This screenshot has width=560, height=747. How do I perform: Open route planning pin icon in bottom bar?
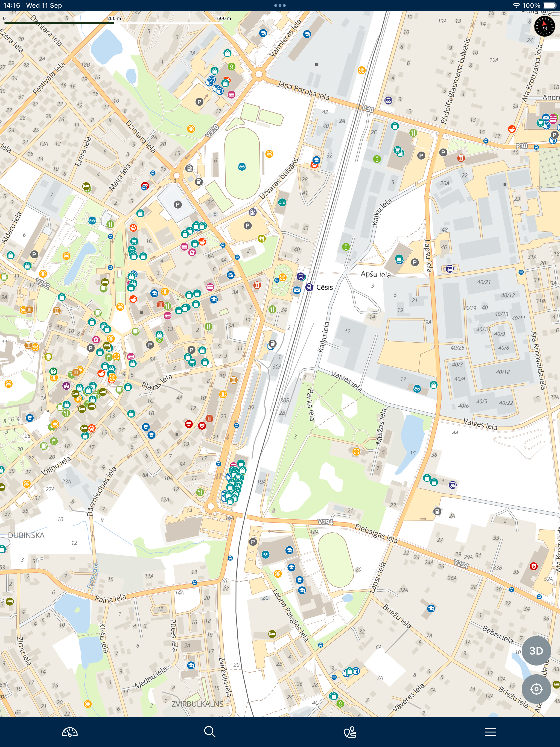click(350, 732)
